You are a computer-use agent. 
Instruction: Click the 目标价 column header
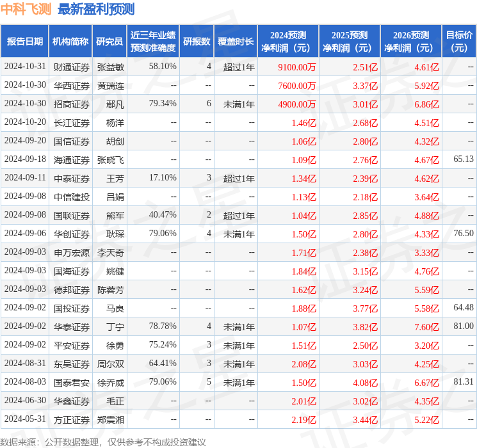click(459, 42)
